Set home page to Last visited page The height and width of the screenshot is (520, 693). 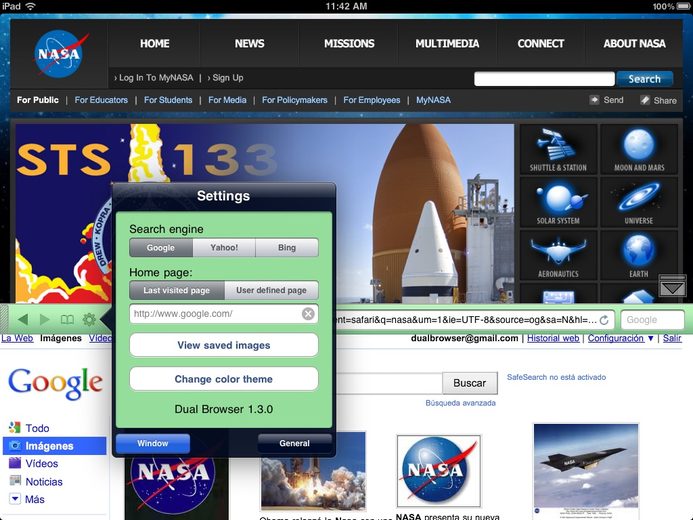[x=177, y=290]
